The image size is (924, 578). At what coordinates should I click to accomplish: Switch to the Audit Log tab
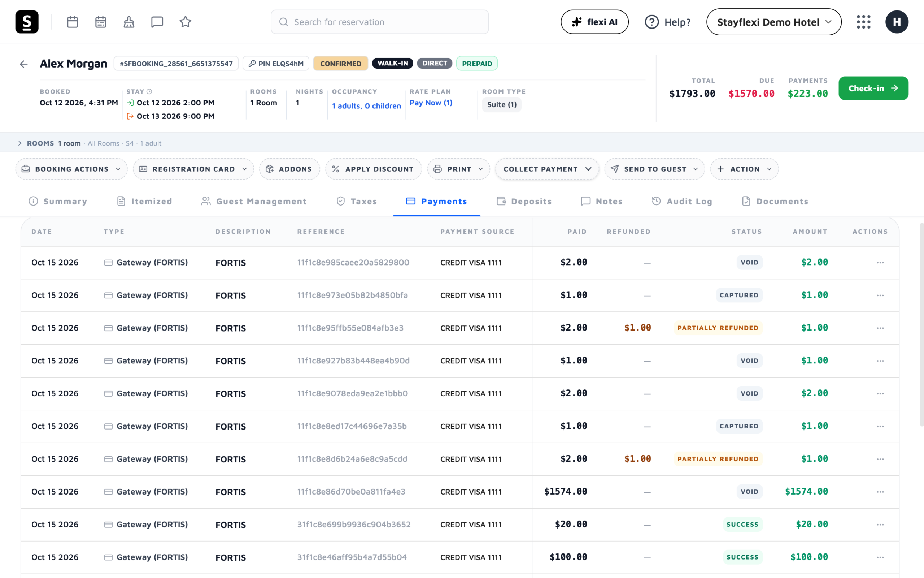[682, 202]
